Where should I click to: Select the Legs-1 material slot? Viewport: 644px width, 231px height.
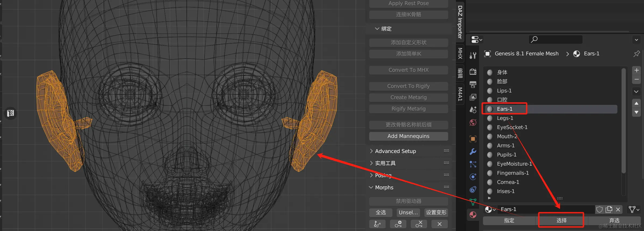click(551, 118)
